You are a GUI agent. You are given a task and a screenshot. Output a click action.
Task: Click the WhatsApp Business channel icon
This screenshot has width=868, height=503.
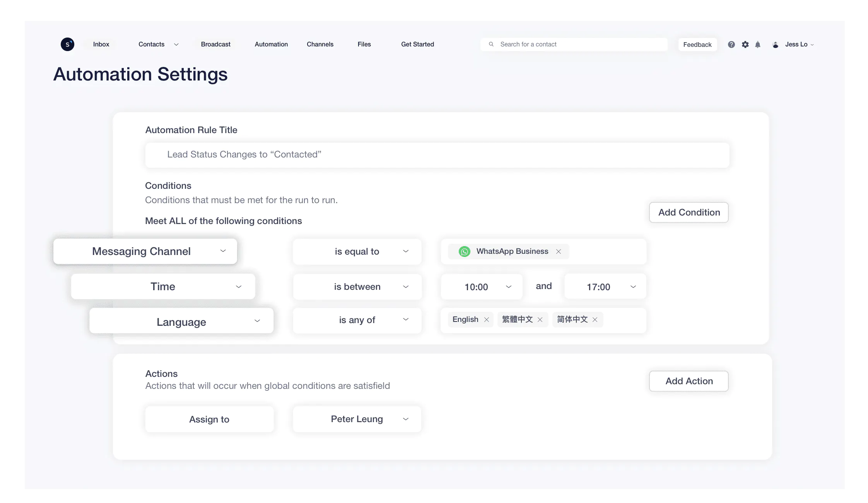pyautogui.click(x=465, y=251)
